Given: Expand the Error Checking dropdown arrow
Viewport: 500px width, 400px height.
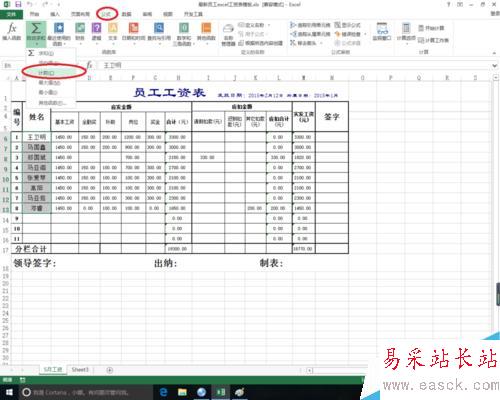Looking at the screenshot, I should (365, 34).
